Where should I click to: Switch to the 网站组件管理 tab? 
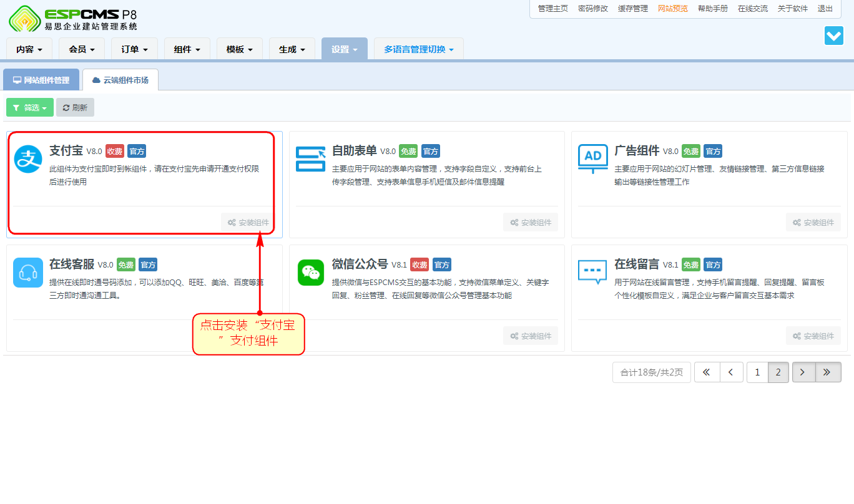point(41,80)
